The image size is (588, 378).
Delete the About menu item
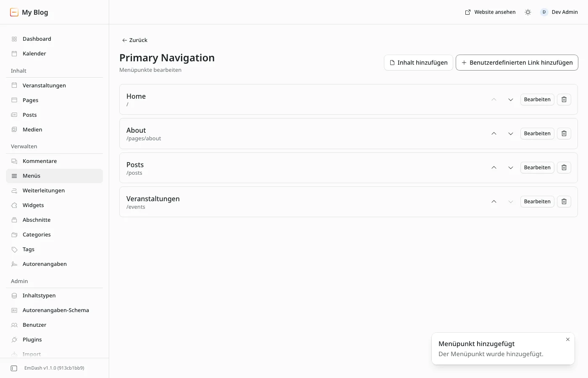564,134
